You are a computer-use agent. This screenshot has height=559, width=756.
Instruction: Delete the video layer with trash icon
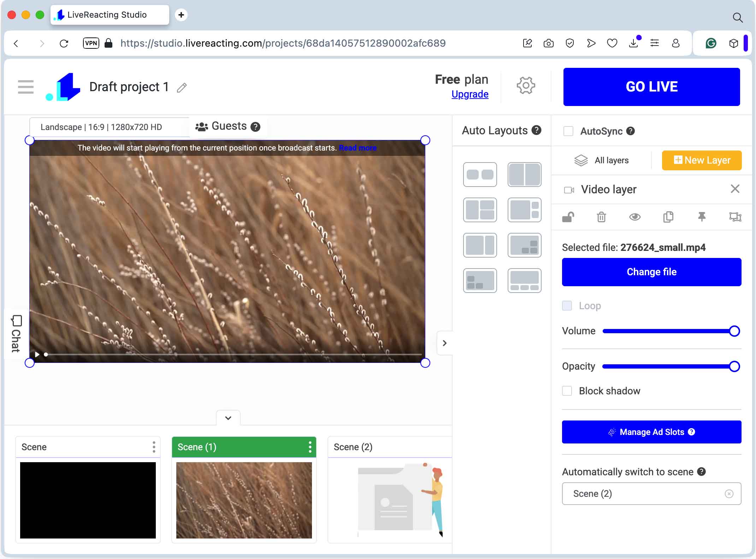point(601,217)
